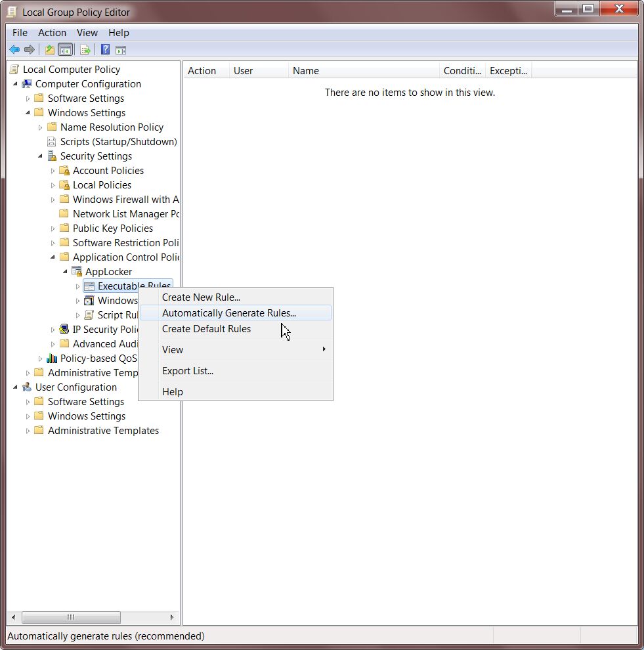Toggle the Show/Hide Action Pane icon

pyautogui.click(x=121, y=50)
